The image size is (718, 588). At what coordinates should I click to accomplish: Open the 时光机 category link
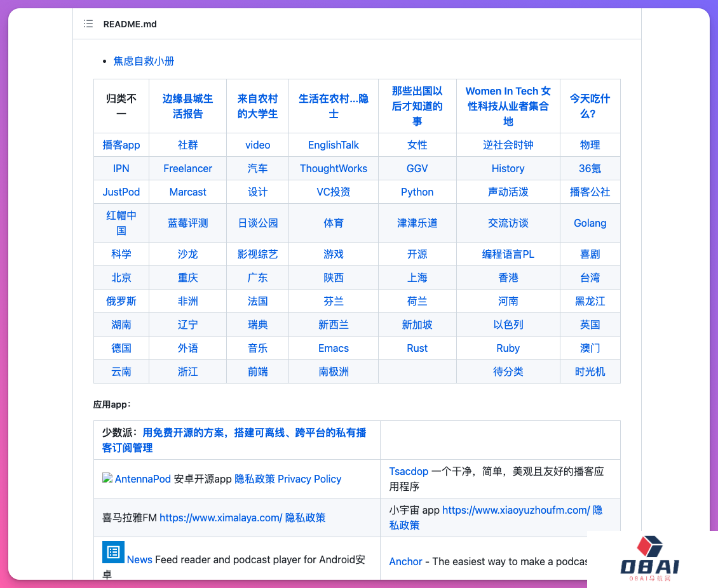click(590, 371)
